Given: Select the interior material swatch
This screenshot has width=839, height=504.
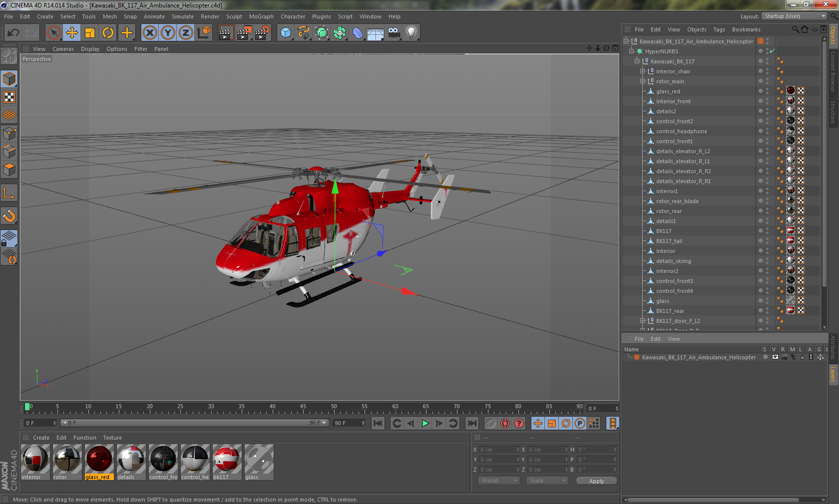Looking at the screenshot, I should pos(35,462).
